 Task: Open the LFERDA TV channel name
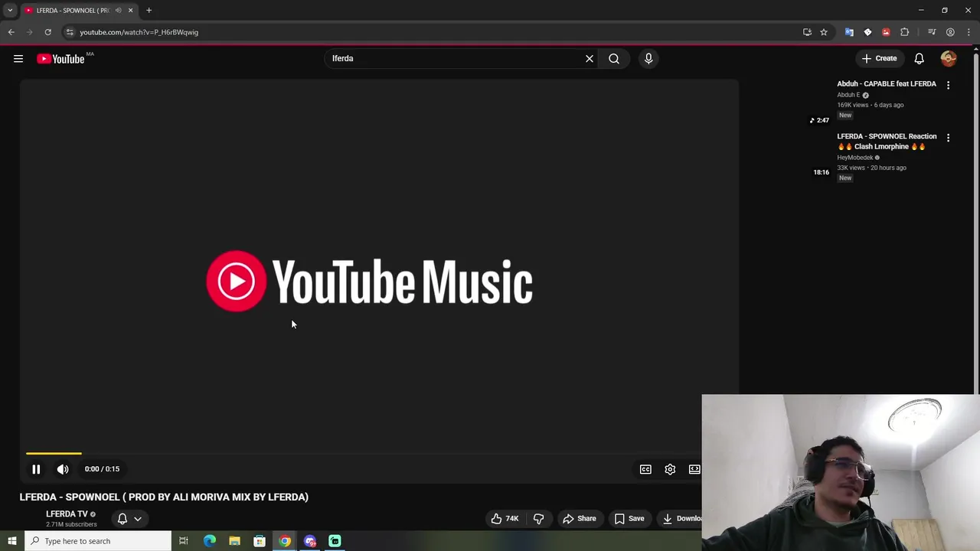tap(67, 514)
